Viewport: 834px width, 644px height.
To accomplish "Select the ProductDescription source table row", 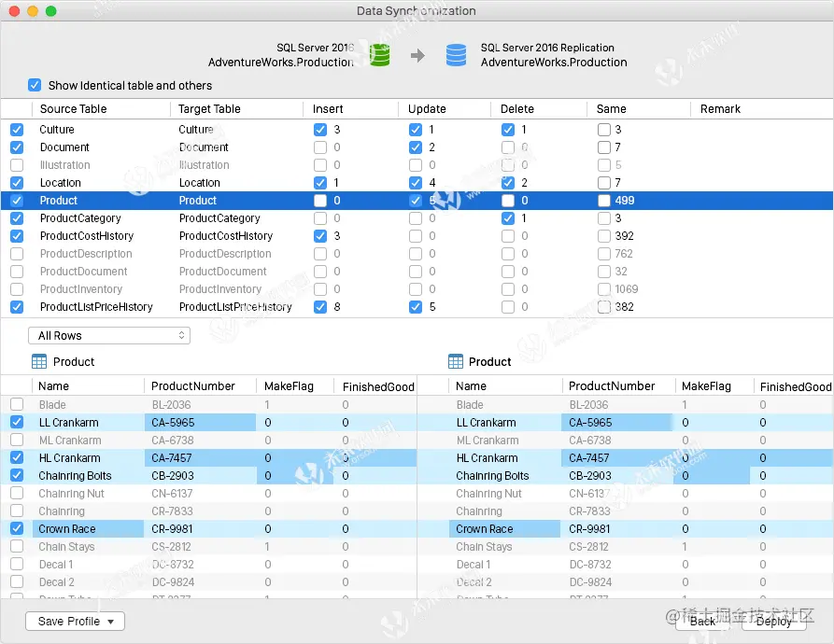I will click(86, 254).
